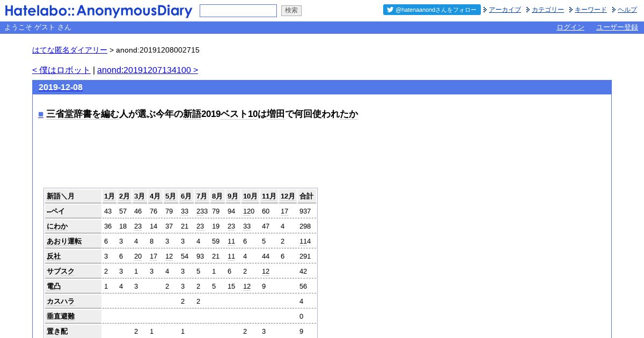
Task: Click the total 56 in the 電凸 row
Action: pyautogui.click(x=303, y=286)
